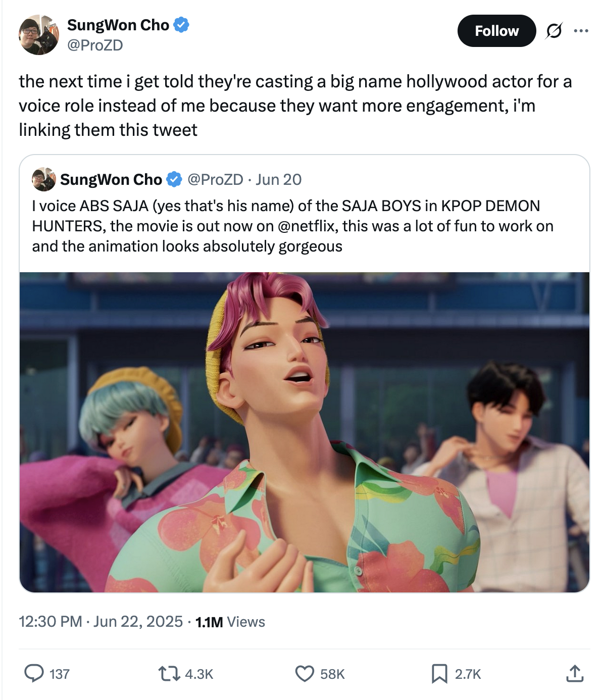Open the @ProZD handle under the author name
602x700 pixels.
(x=95, y=45)
